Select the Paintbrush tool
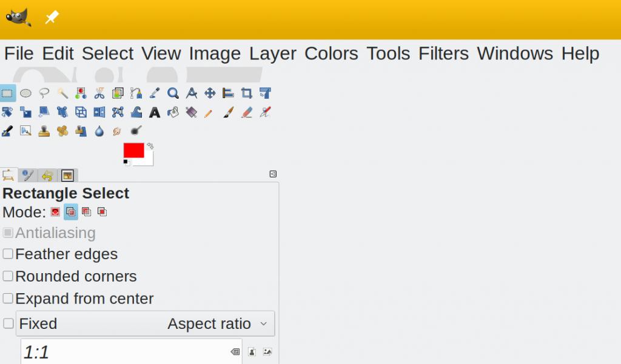 click(x=228, y=112)
